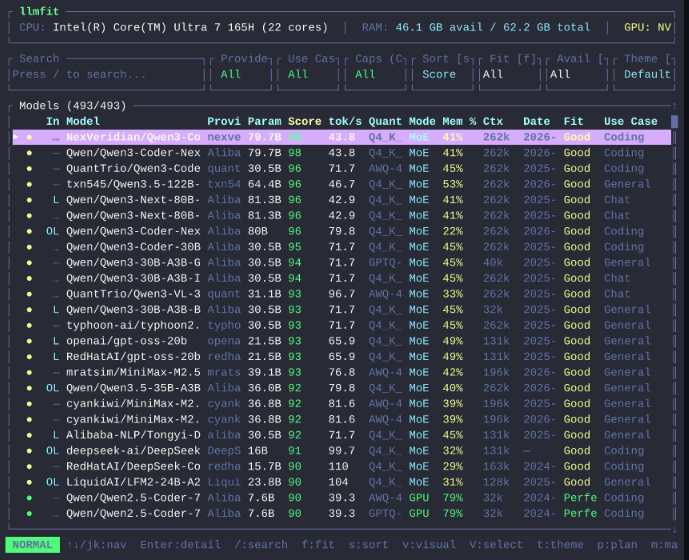Click the search box 'Press / to search...'
Viewport: 689px width, 560px height.
point(107,74)
